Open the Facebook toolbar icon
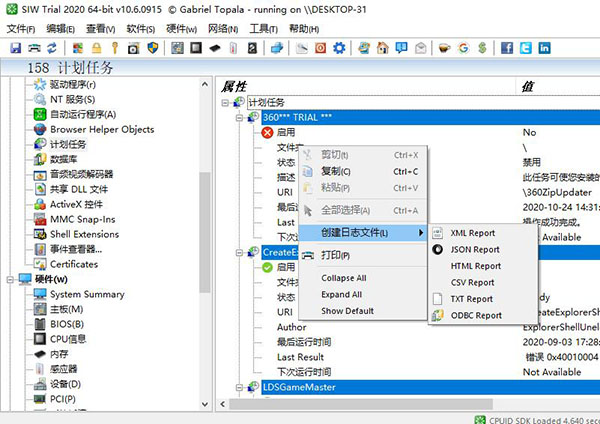This screenshot has height=424, width=600. point(507,48)
